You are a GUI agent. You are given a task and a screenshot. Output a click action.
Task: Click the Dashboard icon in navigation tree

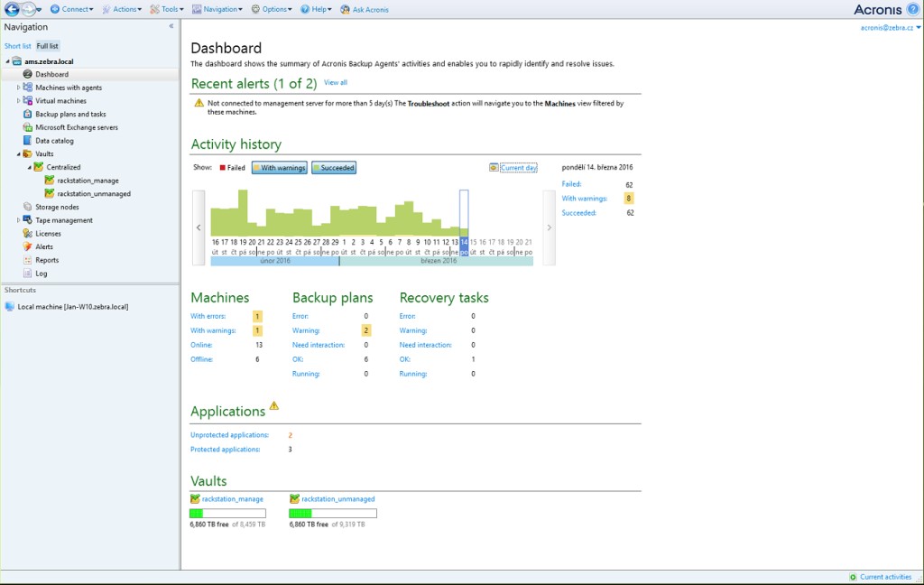(27, 74)
